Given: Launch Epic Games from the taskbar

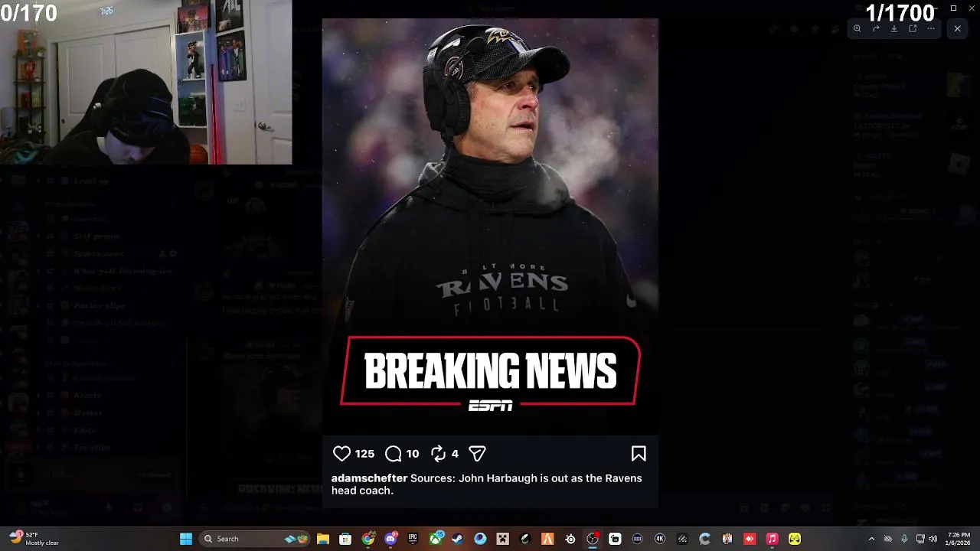Looking at the screenshot, I should point(413,539).
